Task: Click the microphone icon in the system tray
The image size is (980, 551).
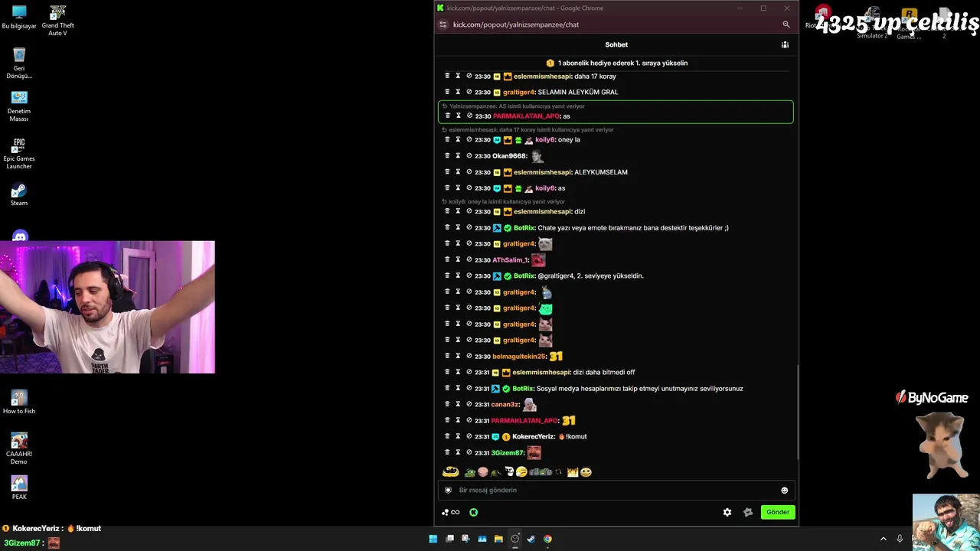Action: [900, 539]
